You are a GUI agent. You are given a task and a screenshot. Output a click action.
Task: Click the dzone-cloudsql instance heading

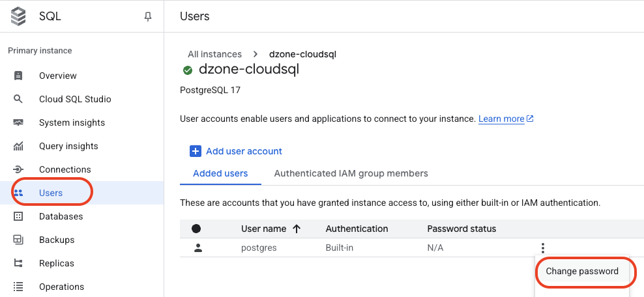[x=249, y=69]
